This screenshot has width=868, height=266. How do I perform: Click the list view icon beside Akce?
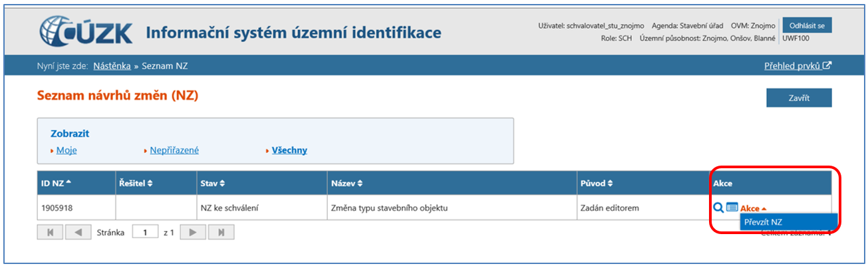(732, 208)
